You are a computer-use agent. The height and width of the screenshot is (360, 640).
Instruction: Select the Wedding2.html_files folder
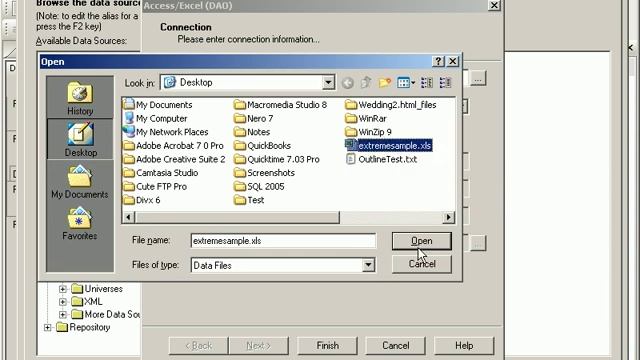pos(391,105)
